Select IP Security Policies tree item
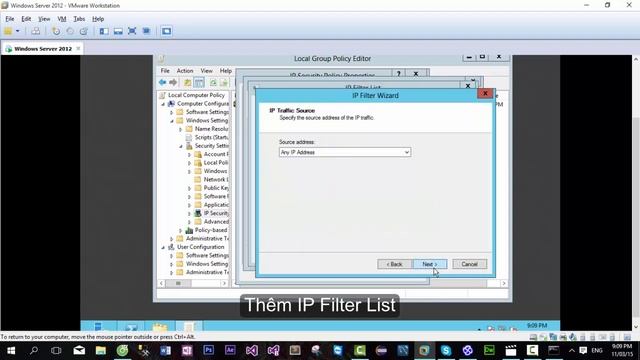The image size is (640, 360). pyautogui.click(x=216, y=213)
